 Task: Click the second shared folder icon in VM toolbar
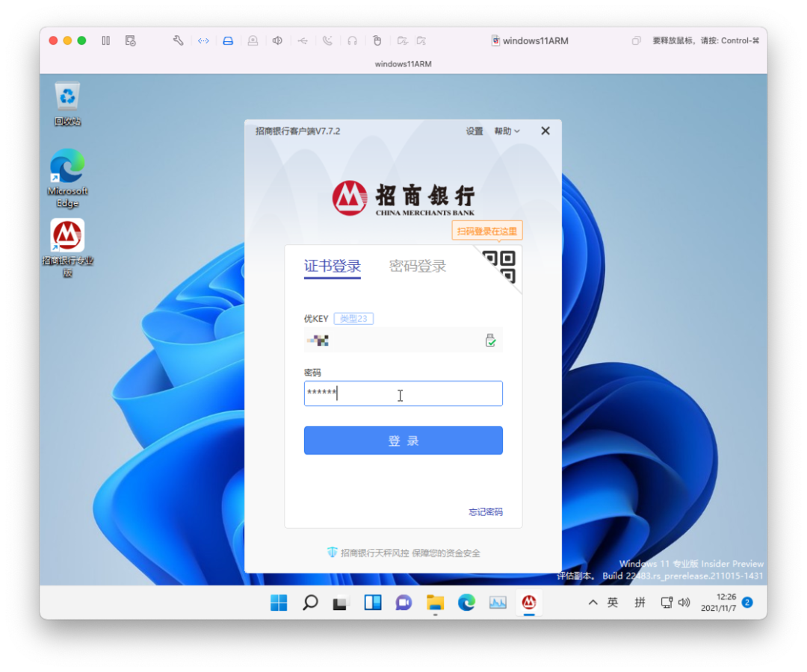click(421, 40)
